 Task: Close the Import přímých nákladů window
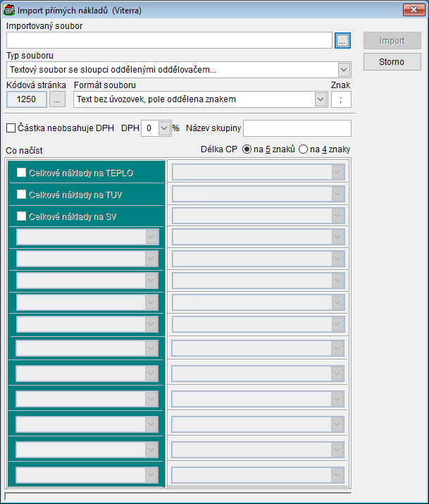pos(411,10)
